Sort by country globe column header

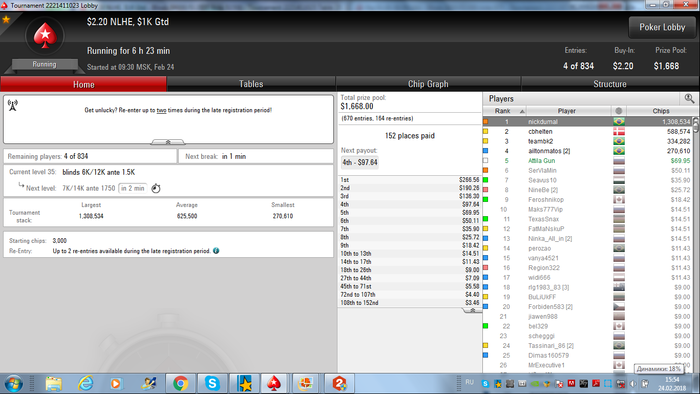pos(618,111)
